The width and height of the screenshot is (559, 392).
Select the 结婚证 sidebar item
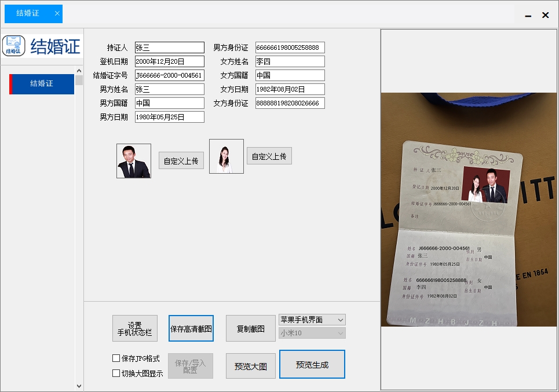click(41, 84)
